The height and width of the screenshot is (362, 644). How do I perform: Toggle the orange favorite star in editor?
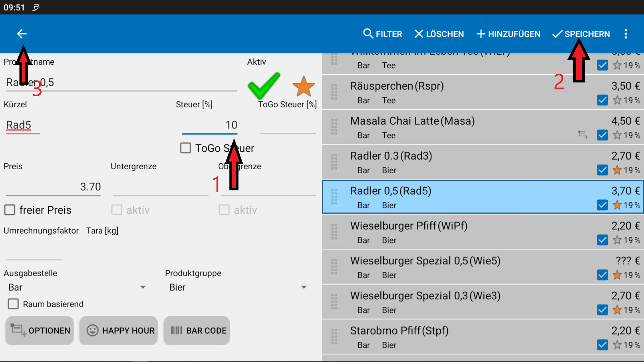(x=304, y=86)
